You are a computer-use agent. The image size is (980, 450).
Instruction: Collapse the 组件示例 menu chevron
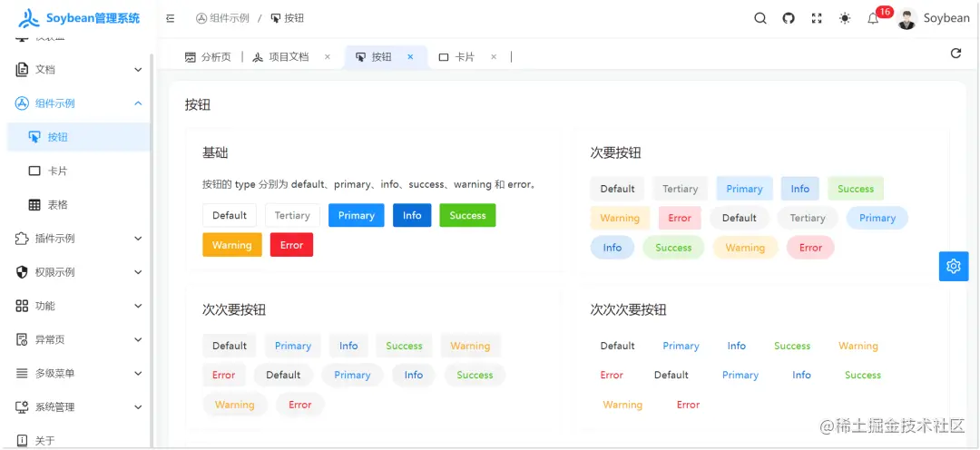[x=139, y=103]
